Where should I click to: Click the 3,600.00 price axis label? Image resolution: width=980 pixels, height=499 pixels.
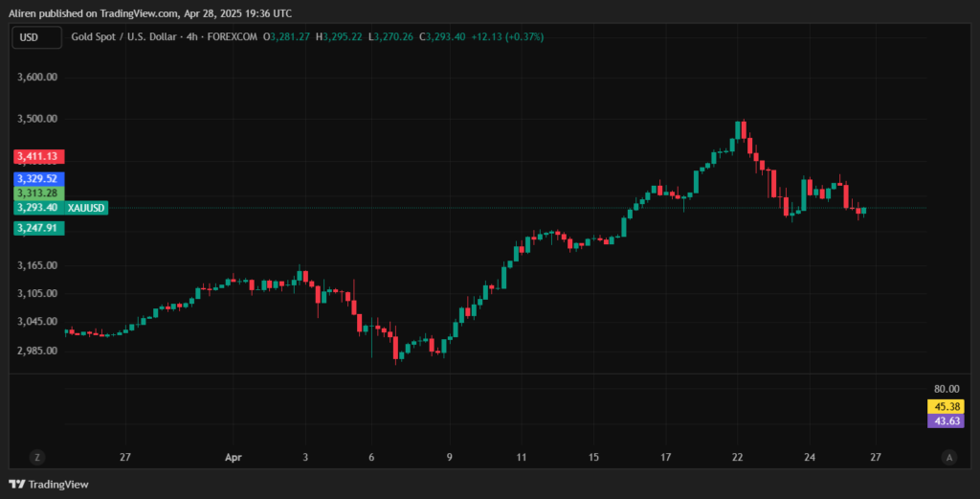[37, 77]
